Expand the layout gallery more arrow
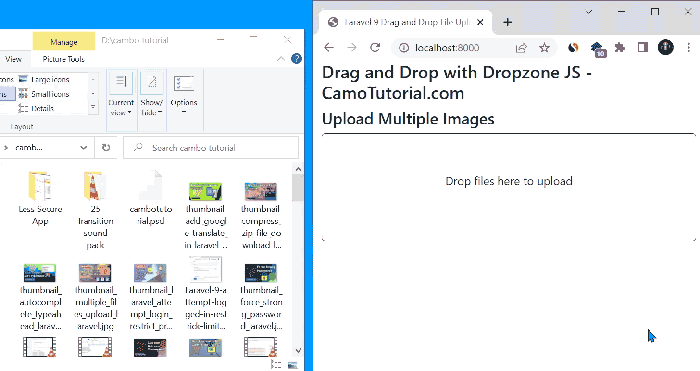Image resolution: width=700 pixels, height=371 pixels. pos(93,107)
